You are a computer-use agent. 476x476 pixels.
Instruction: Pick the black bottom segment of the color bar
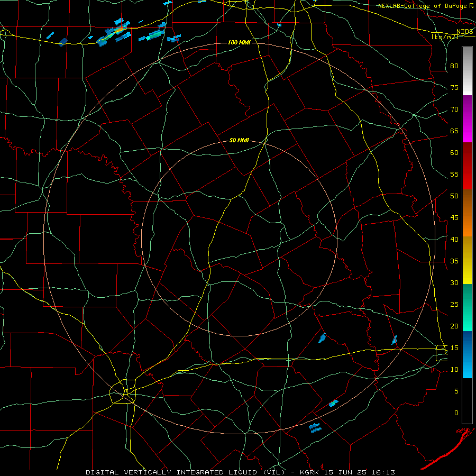click(x=467, y=401)
